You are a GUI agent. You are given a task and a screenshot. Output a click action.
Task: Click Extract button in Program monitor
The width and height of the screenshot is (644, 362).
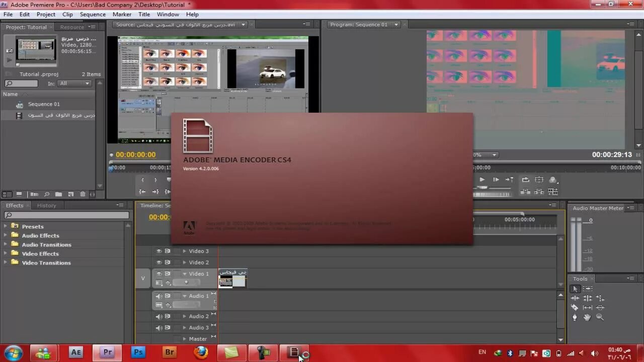(x=539, y=192)
